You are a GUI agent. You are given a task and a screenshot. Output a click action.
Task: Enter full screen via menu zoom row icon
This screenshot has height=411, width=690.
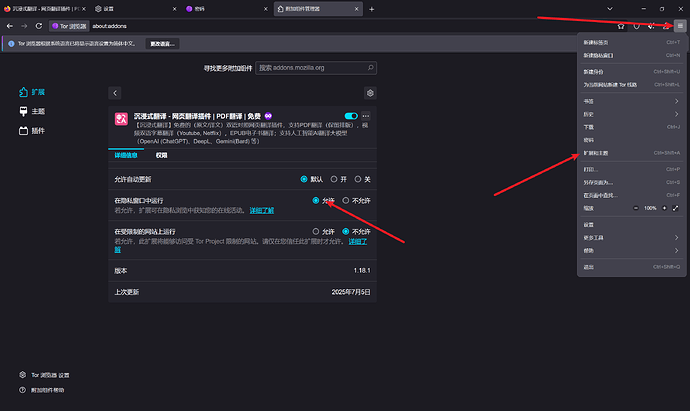click(x=675, y=208)
